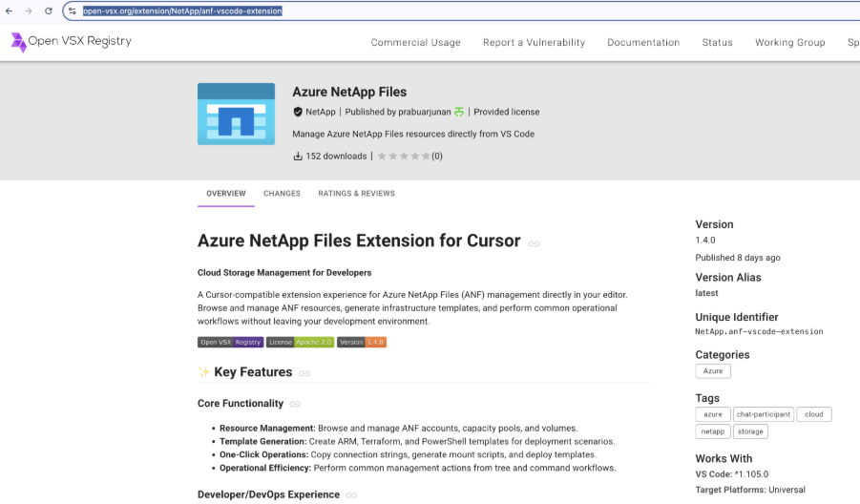This screenshot has width=860, height=504.
Task: Click the Resource Management bullet text
Action: (x=398, y=429)
